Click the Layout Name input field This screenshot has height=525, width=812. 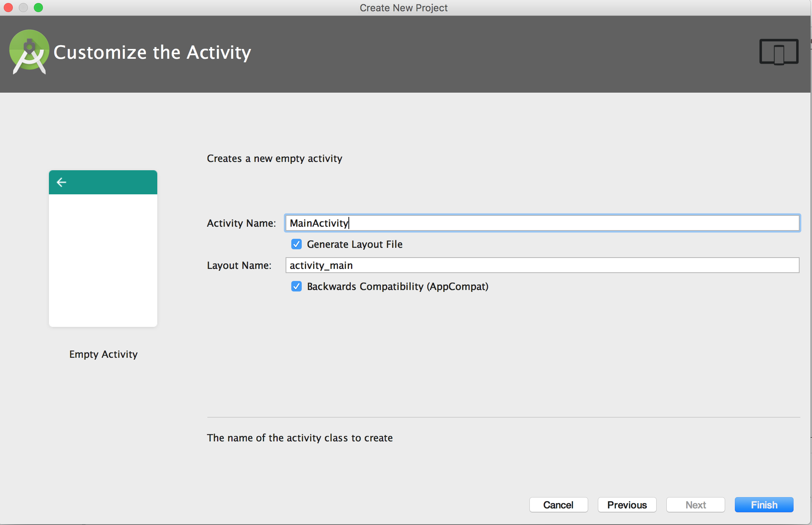[542, 265]
